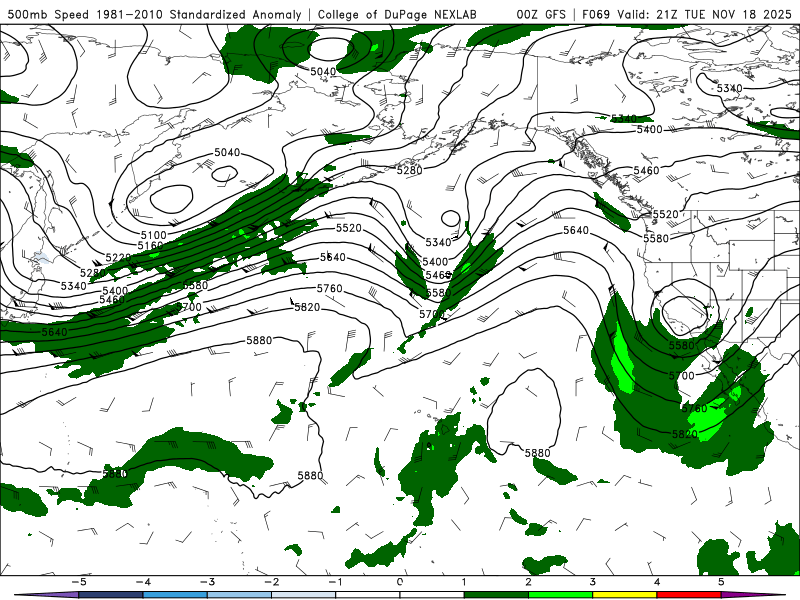
Task: Click the colorbar tick label "0"
Action: pyautogui.click(x=400, y=582)
